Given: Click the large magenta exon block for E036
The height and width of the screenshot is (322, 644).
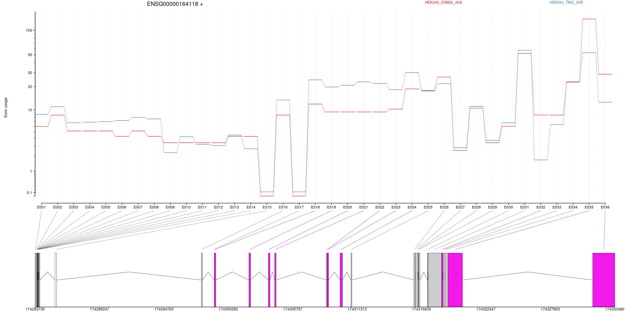Looking at the screenshot, I should [x=604, y=280].
